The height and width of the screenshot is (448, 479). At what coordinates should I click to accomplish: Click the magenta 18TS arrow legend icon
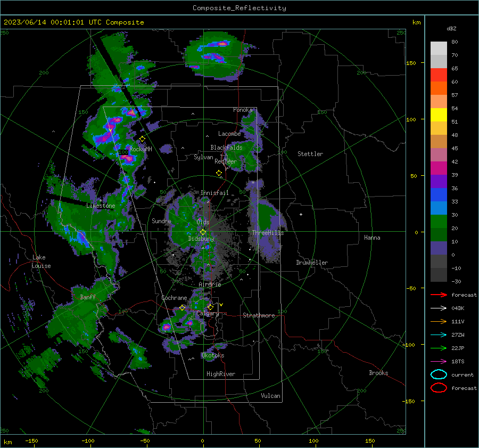(439, 362)
